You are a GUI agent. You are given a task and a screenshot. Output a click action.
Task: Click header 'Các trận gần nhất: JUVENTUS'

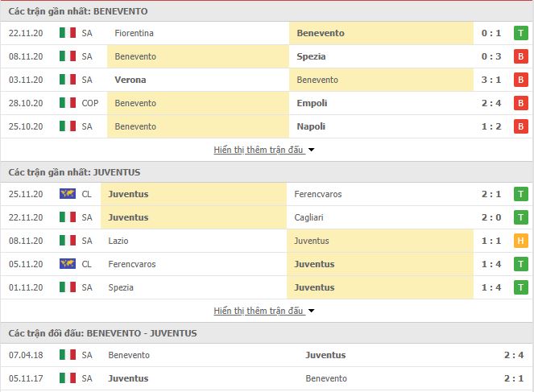tap(74, 172)
